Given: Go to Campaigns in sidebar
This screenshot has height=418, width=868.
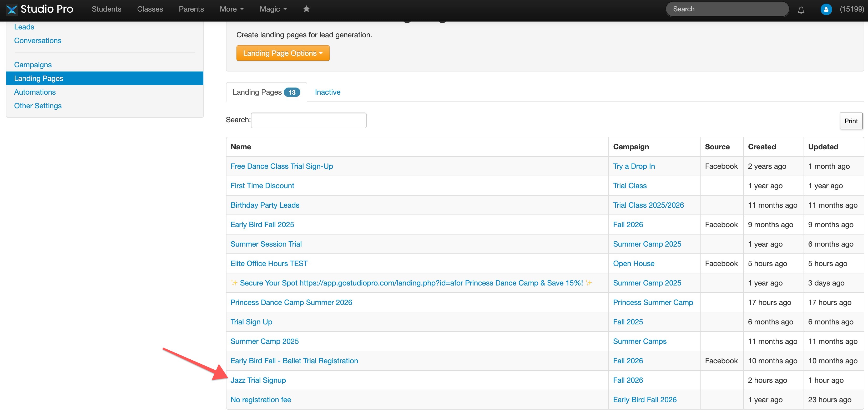Looking at the screenshot, I should [x=33, y=65].
